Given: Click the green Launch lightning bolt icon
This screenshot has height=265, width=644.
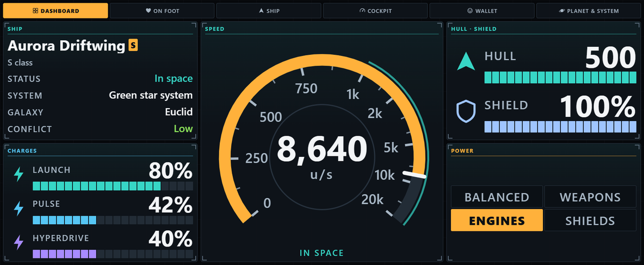Looking at the screenshot, I should (x=19, y=174).
